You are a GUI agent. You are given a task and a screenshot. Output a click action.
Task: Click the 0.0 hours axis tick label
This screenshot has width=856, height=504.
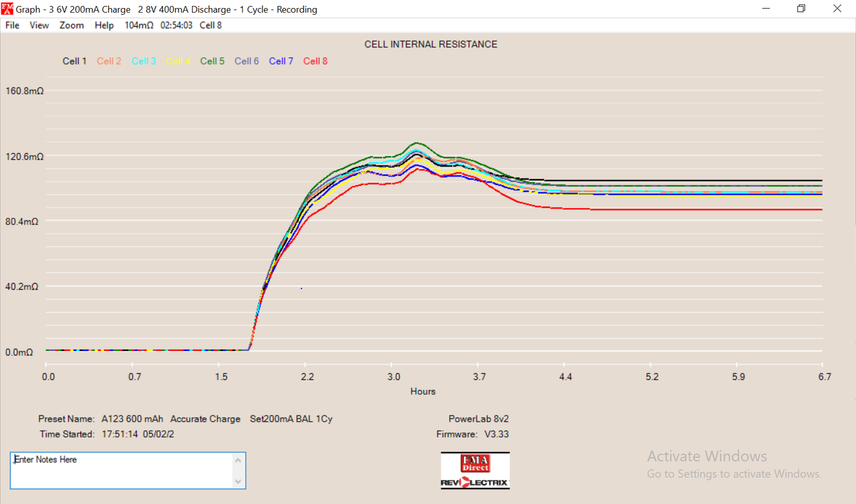click(x=49, y=377)
